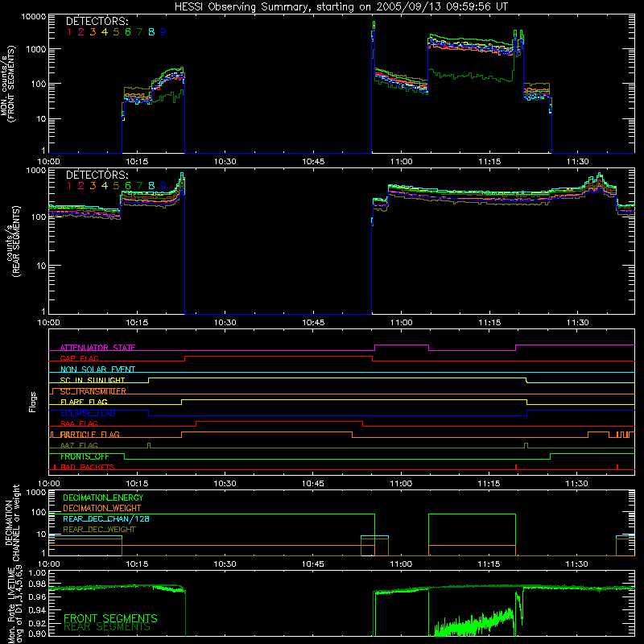Viewport: 644px width, 644px height.
Task: Click the BAD_PACKETS flag label
Action: click(x=88, y=467)
